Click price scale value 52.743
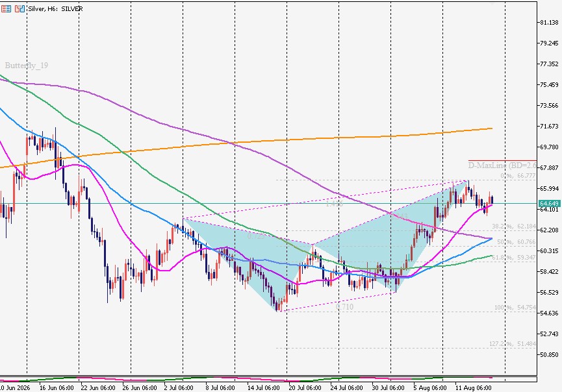 [549, 334]
